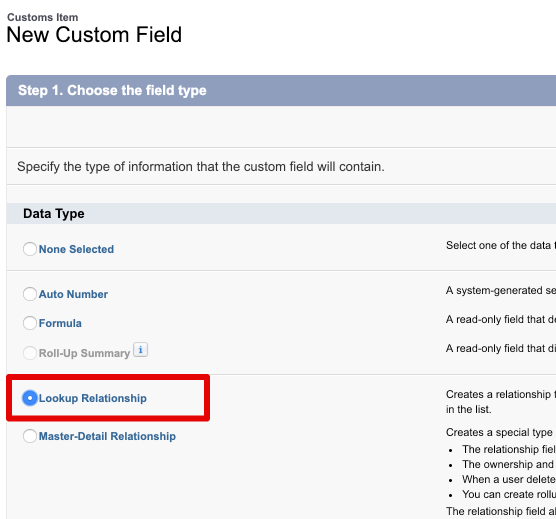Click the Master-Detail Relationship label text
Screen dimensions: 556x519
[x=107, y=436]
